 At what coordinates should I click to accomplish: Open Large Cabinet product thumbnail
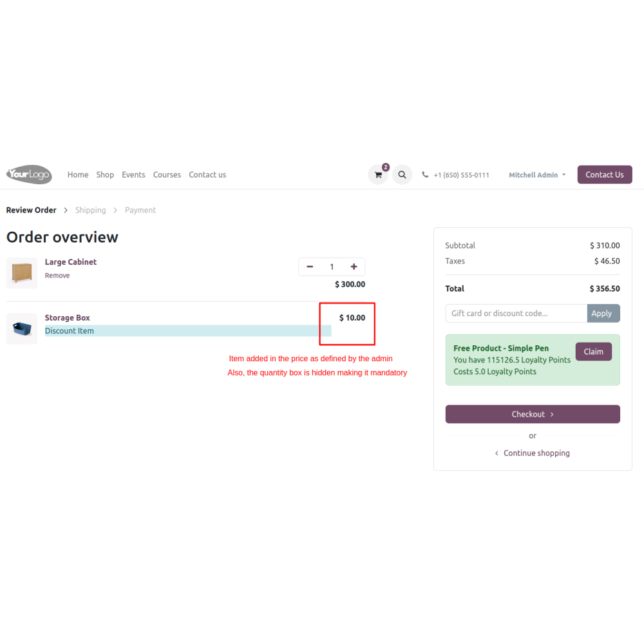tap(22, 272)
